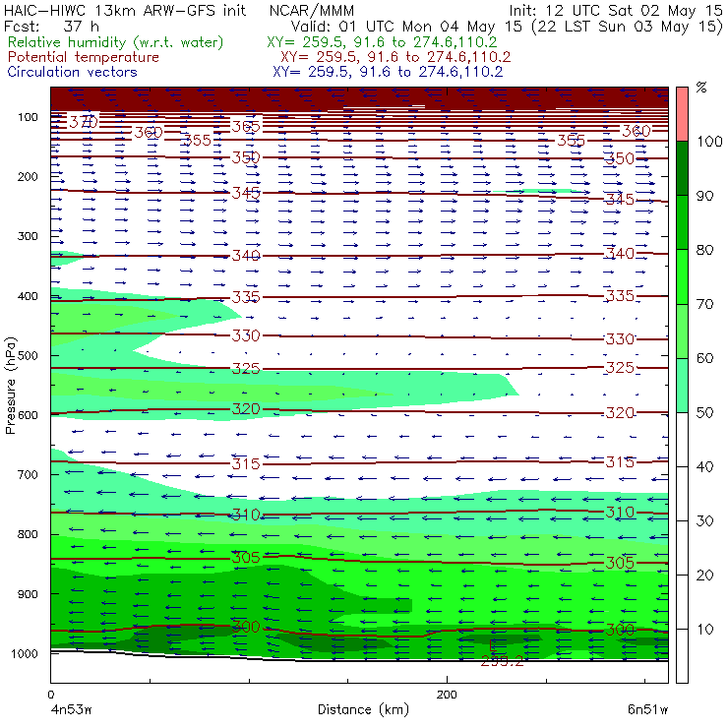Screen dimensions: 728x728
Task: Click the red XY coordinates line
Action: (395, 57)
